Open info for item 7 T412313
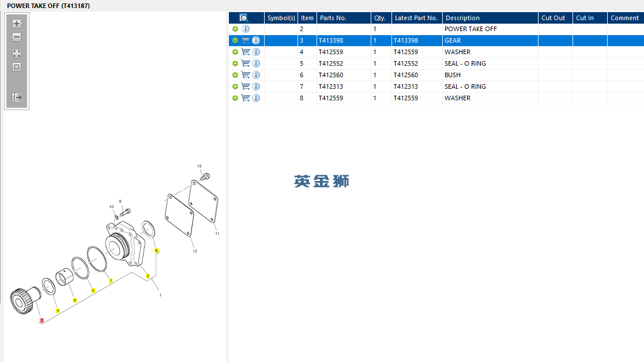This screenshot has height=362, width=644. (x=256, y=86)
